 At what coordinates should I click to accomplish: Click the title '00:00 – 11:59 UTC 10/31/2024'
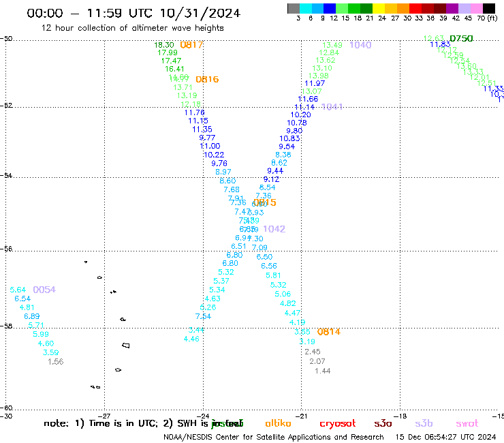133,13
